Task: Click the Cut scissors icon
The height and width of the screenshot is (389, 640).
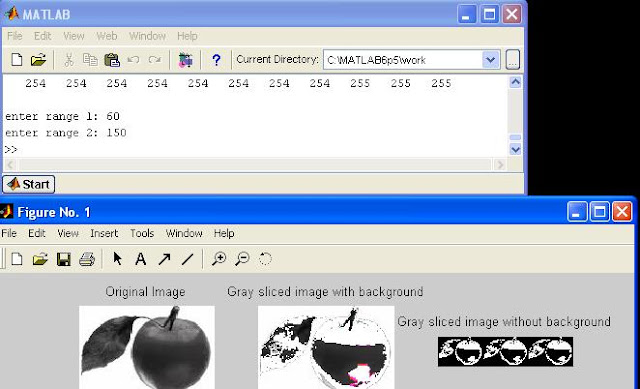Action: pyautogui.click(x=69, y=60)
